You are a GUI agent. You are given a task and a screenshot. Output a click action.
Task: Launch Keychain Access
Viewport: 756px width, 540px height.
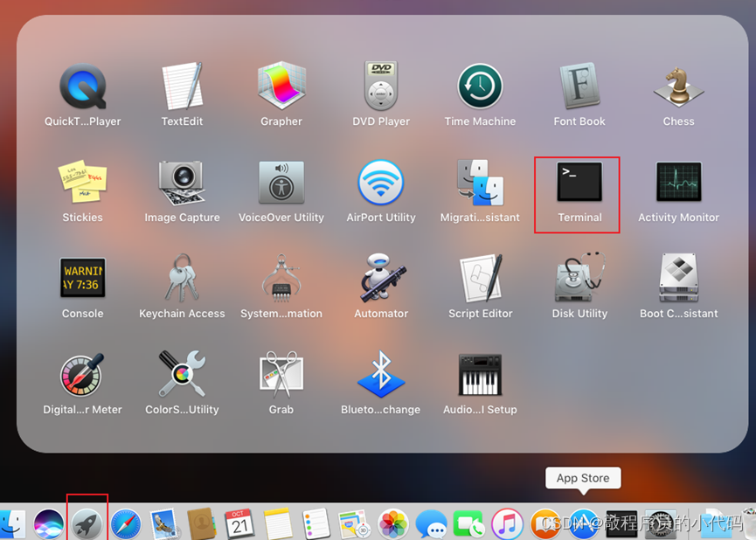click(x=183, y=278)
